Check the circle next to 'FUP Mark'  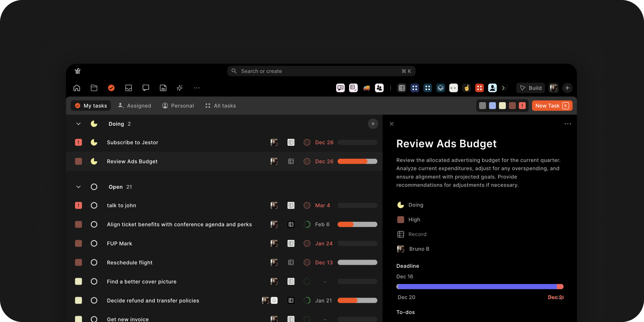pos(94,243)
